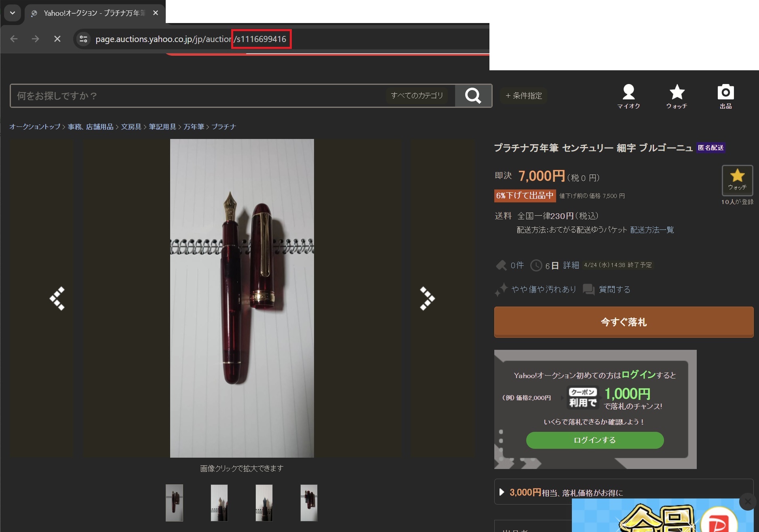Open 万年筆 breadcrumb link
The image size is (759, 532).
pos(194,127)
